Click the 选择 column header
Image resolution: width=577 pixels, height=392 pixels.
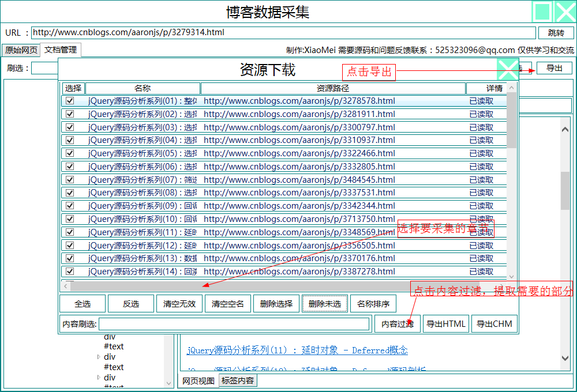[x=73, y=88]
